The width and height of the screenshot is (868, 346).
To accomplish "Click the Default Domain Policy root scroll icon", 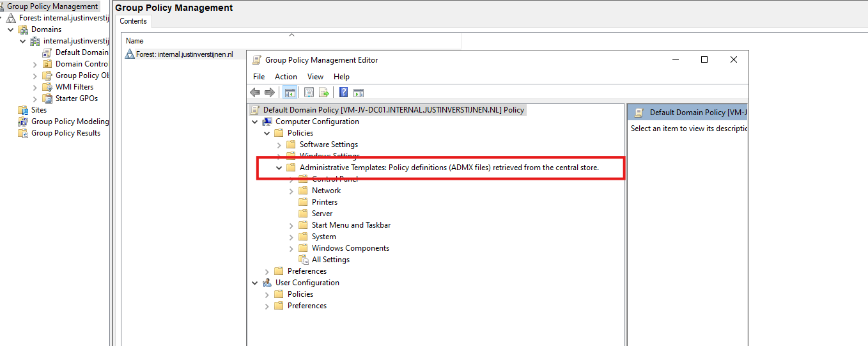I will (255, 110).
